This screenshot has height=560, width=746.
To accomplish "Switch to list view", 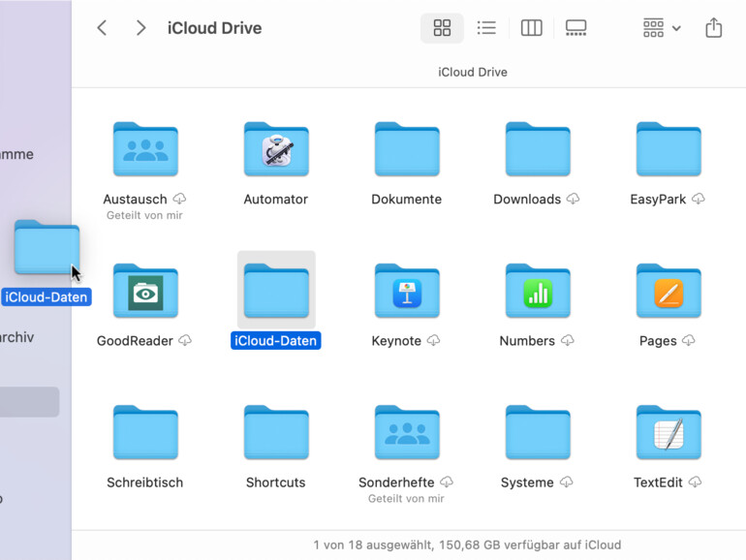I will click(486, 28).
